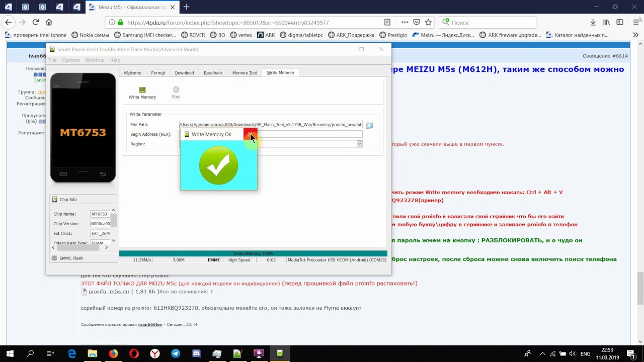644x362 pixels.
Task: Open the File menu in Flash Tool
Action: coord(52,60)
